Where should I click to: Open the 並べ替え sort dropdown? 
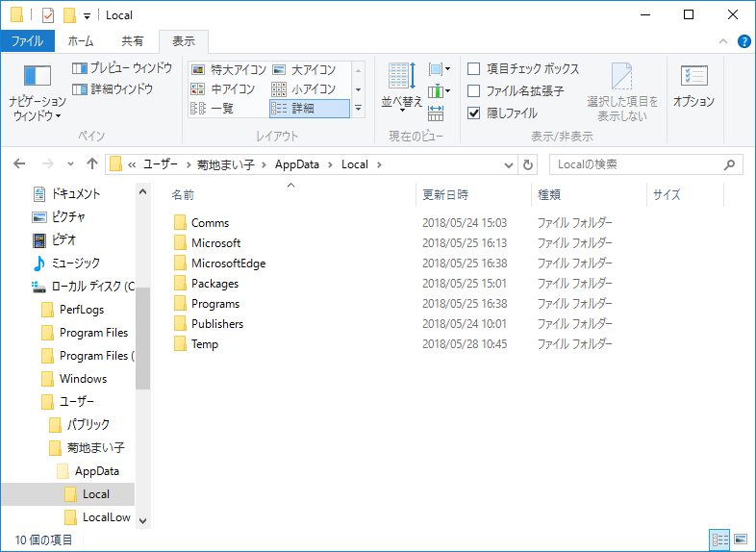401,87
